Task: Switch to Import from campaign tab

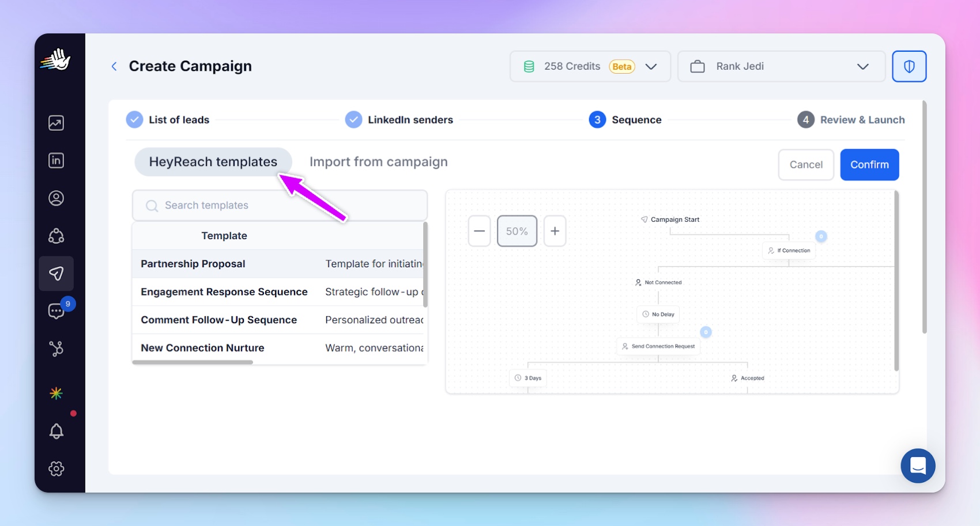Action: [x=379, y=162]
